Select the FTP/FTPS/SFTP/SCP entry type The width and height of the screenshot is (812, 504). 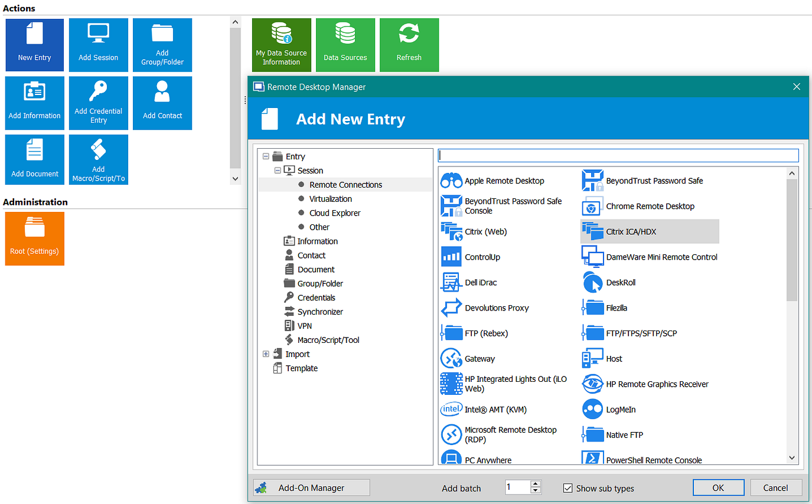(x=630, y=333)
